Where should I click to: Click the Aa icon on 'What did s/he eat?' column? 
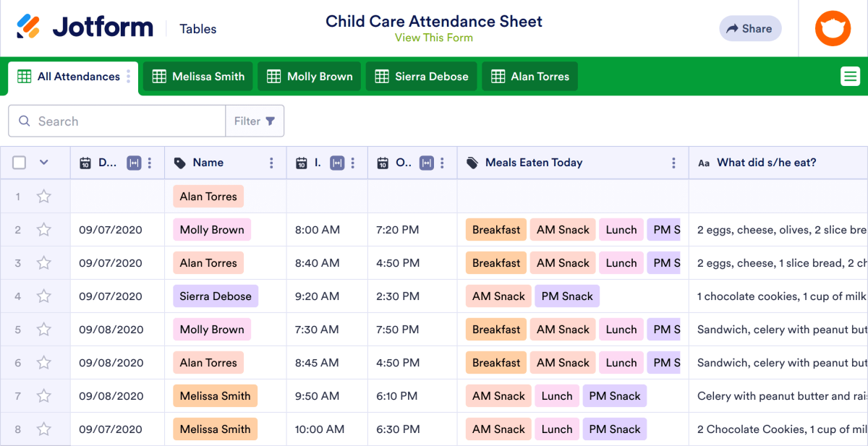705,163
